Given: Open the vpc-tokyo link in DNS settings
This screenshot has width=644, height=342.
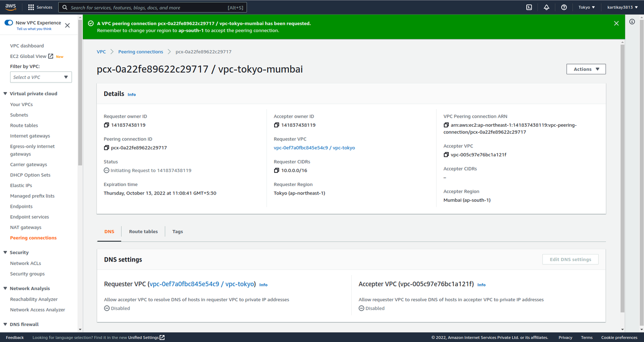Looking at the screenshot, I should (202, 284).
